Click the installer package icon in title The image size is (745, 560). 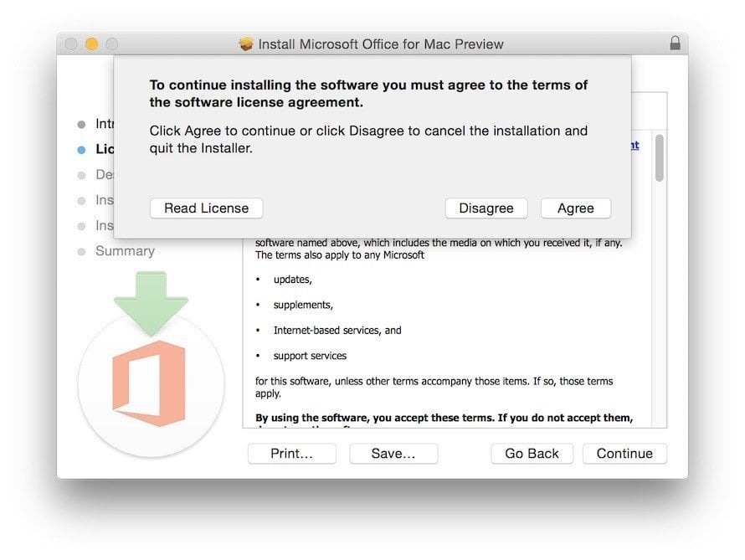[245, 44]
